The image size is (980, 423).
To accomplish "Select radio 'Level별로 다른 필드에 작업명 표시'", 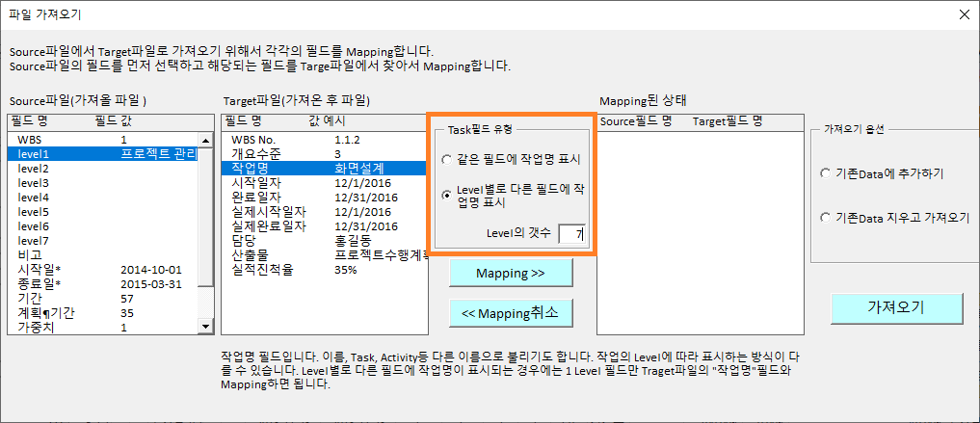I will [x=446, y=195].
